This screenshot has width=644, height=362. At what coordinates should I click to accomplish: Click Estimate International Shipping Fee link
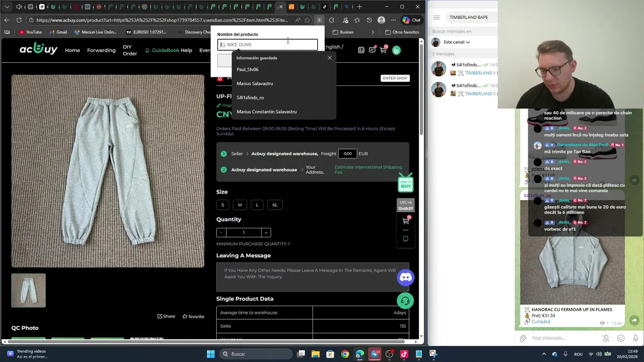point(368,169)
